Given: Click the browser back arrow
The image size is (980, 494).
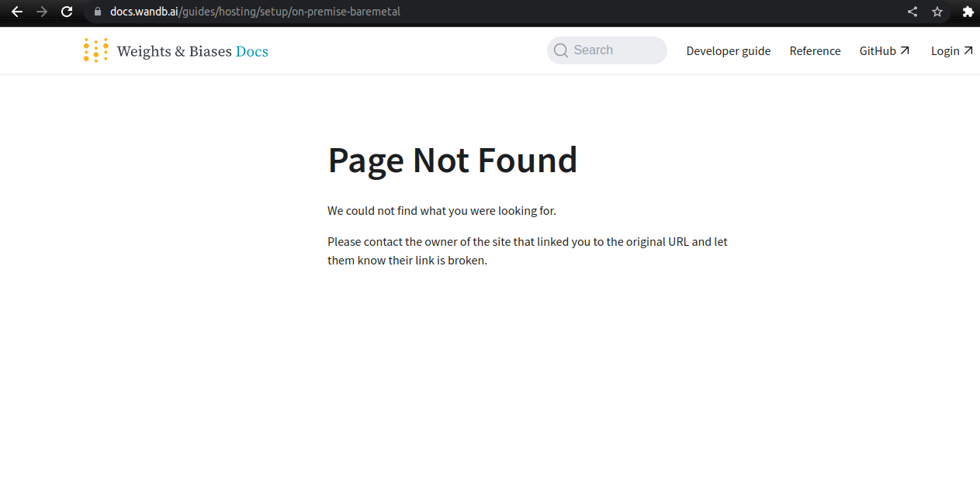Looking at the screenshot, I should tap(16, 12).
